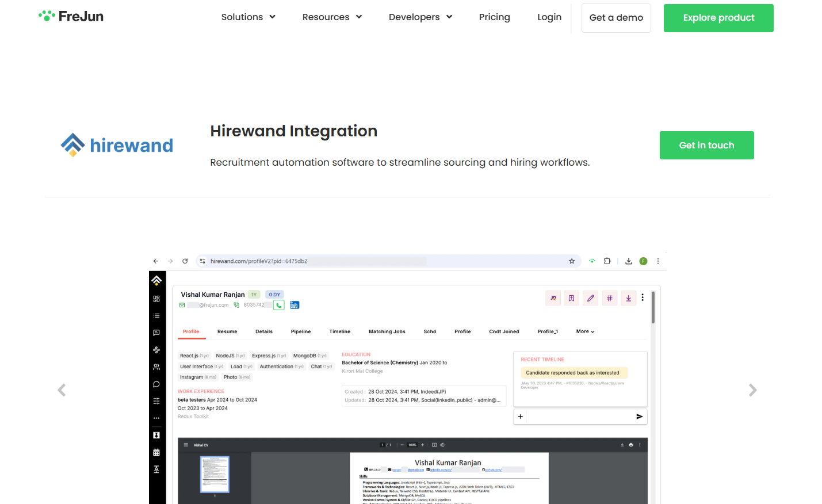The width and height of the screenshot is (822, 504).
Task: Open the Matching Jobs tab
Action: (x=388, y=331)
